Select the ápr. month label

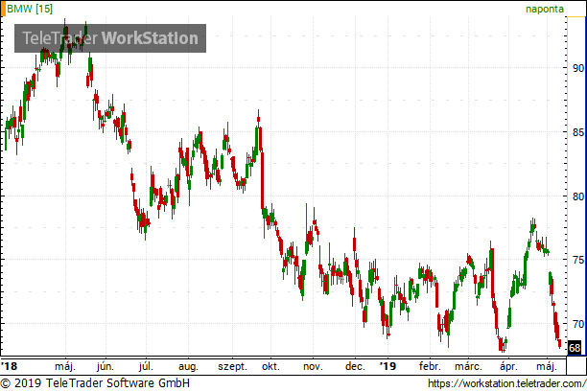[x=508, y=366]
